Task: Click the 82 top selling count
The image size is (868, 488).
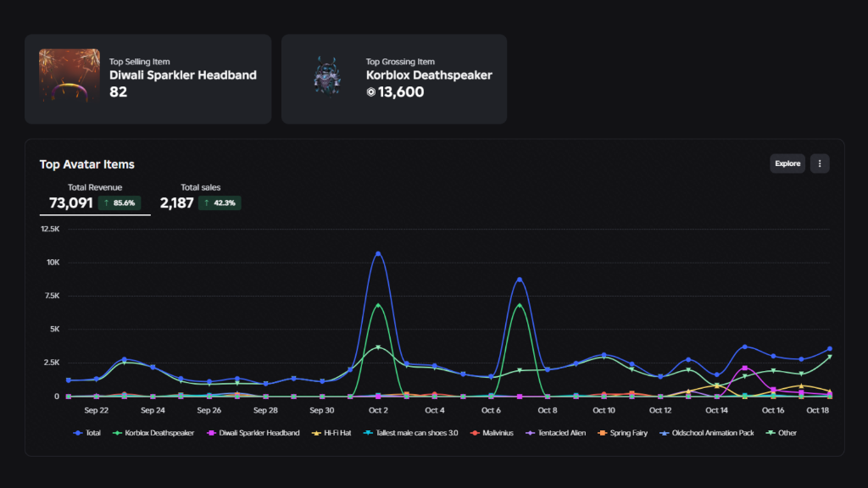Action: [x=118, y=91]
